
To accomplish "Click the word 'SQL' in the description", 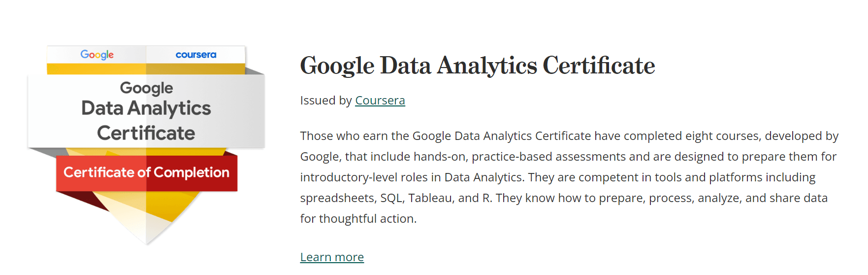I will coord(391,198).
